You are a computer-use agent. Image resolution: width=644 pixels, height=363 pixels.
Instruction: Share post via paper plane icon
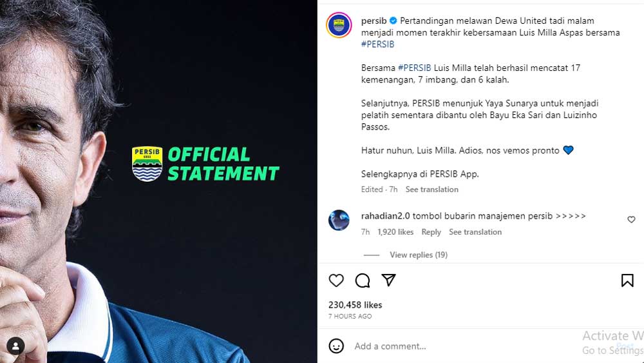click(388, 280)
